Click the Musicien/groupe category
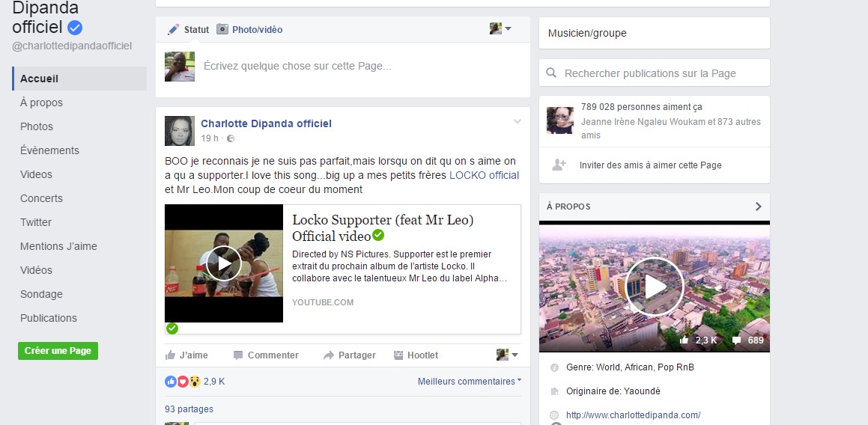This screenshot has width=868, height=425. pyautogui.click(x=587, y=33)
